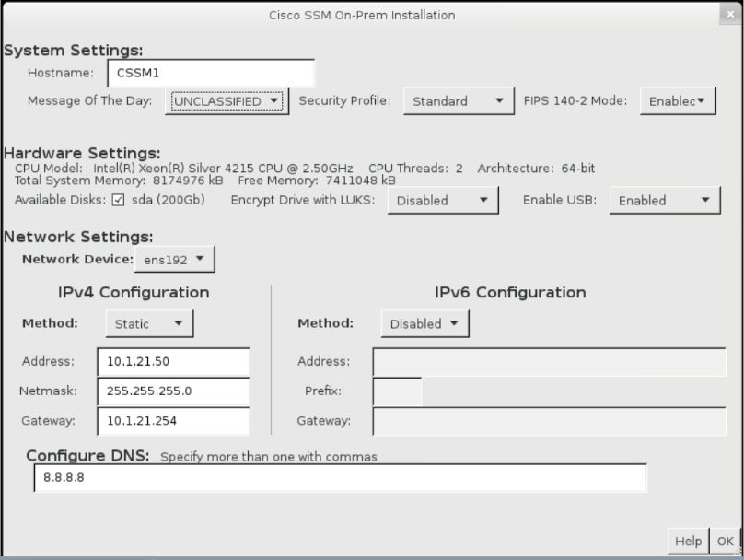Click the Hardware Settings heading

pos(82,153)
